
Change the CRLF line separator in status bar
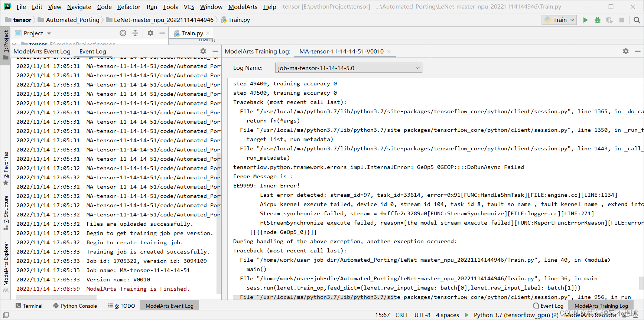coord(402,315)
